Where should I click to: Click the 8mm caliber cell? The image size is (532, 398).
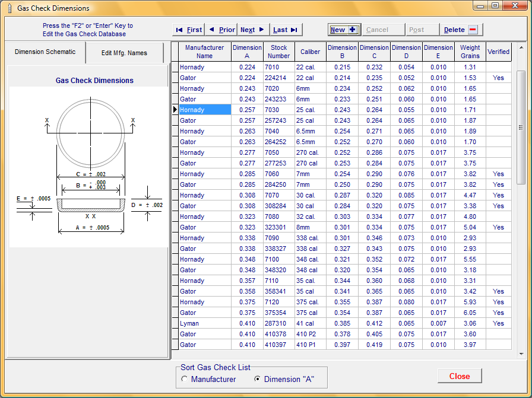(x=310, y=227)
